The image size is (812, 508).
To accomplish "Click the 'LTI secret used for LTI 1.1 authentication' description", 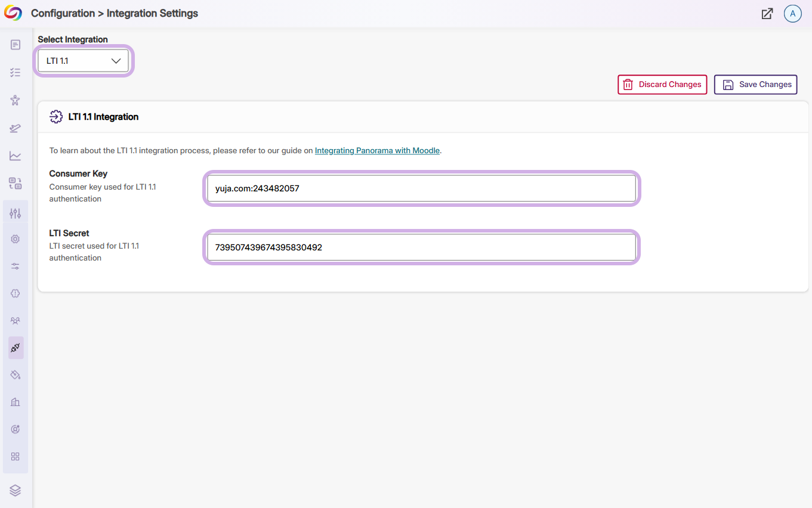I will tap(94, 252).
